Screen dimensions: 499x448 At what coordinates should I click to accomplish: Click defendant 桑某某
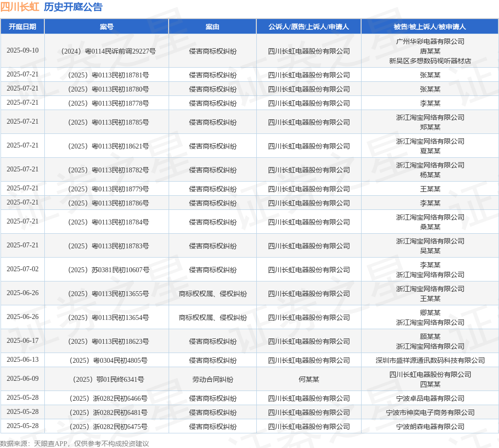(430, 227)
